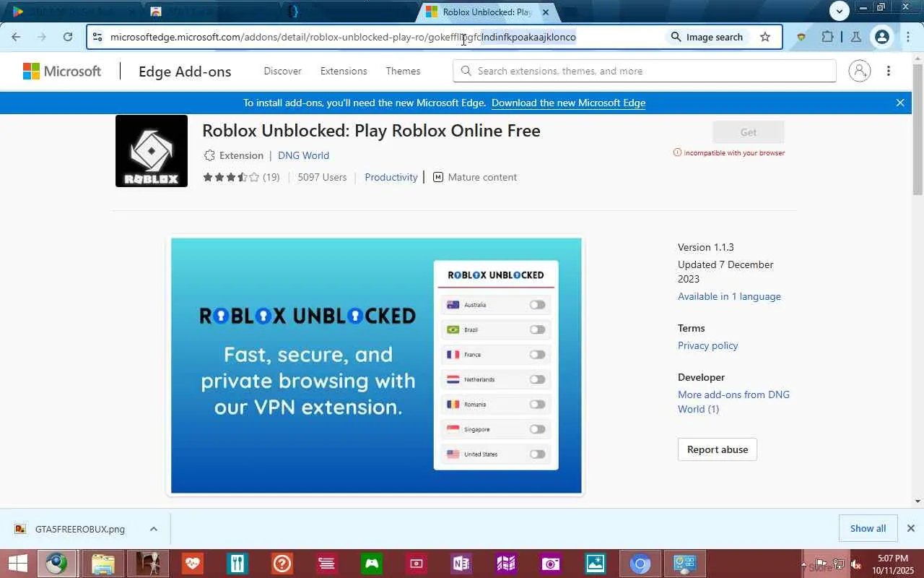
Task: Open the GTA5FREEROBUX.png download
Action: [x=79, y=529]
